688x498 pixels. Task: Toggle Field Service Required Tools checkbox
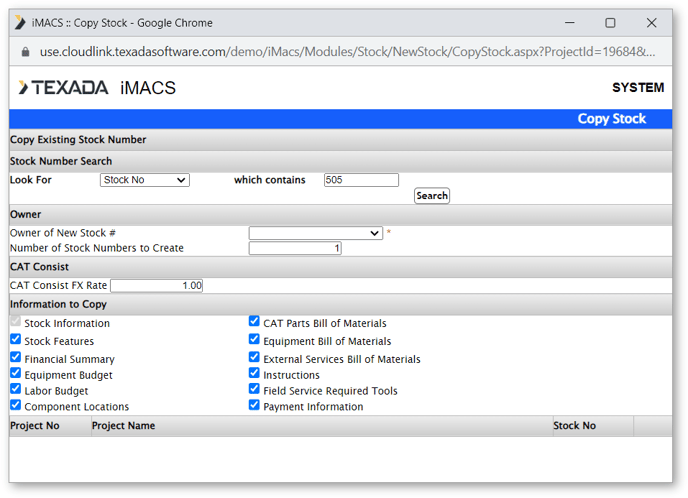tap(254, 389)
